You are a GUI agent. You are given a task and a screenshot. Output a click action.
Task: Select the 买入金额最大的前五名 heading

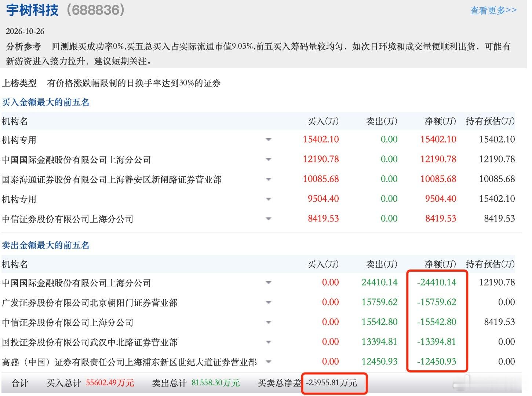coord(46,102)
